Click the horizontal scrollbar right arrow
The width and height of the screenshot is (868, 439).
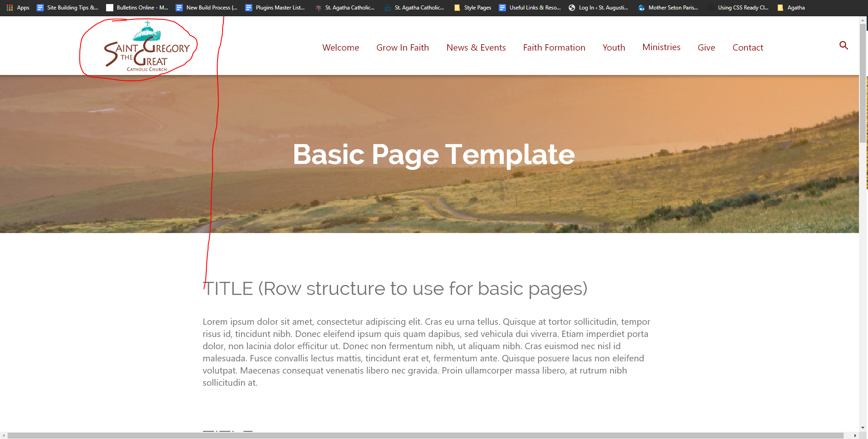tap(855, 435)
